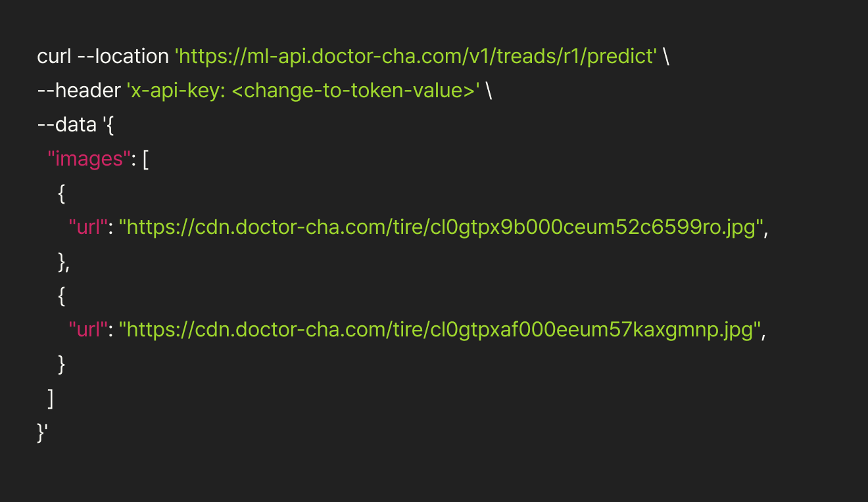Click the backslash ending the curl line
Screen dimensions: 868x502
[x=666, y=57]
